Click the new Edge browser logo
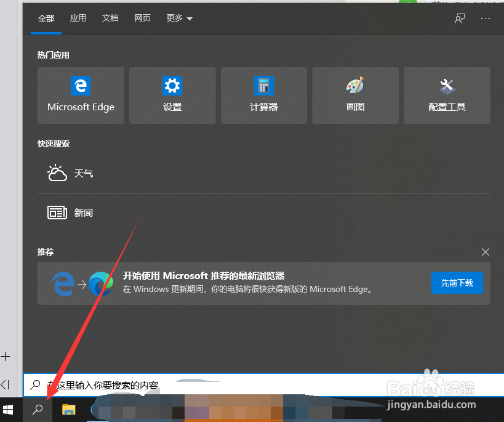504x422 pixels. coord(100,283)
